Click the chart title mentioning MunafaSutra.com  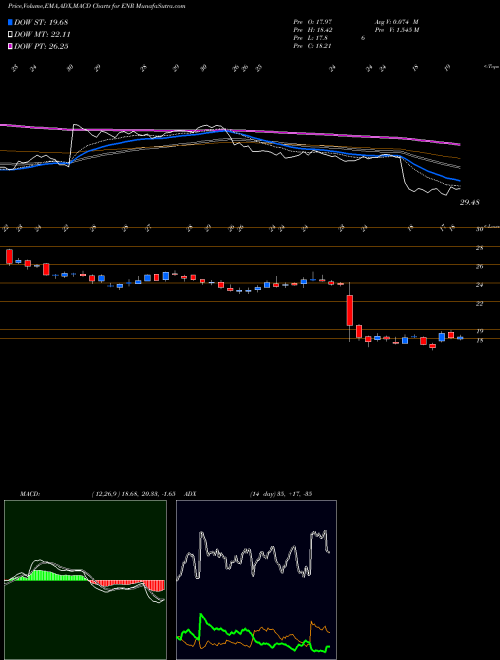pos(97,6)
